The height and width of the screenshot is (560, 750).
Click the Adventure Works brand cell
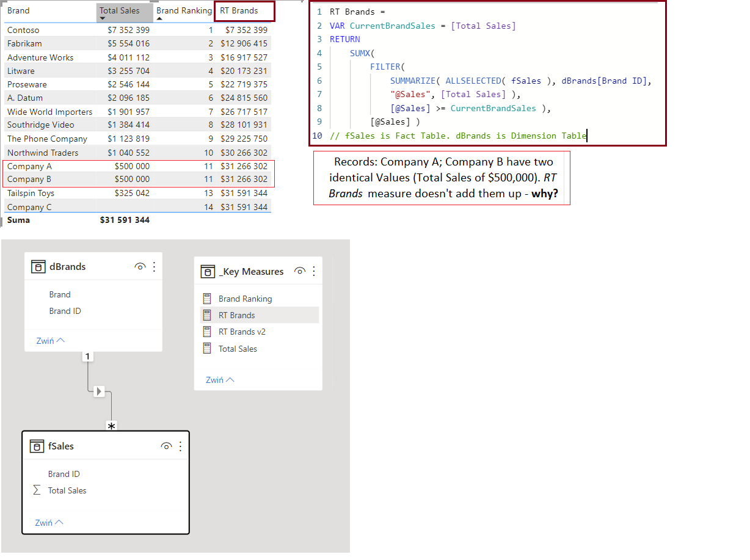[x=40, y=57]
